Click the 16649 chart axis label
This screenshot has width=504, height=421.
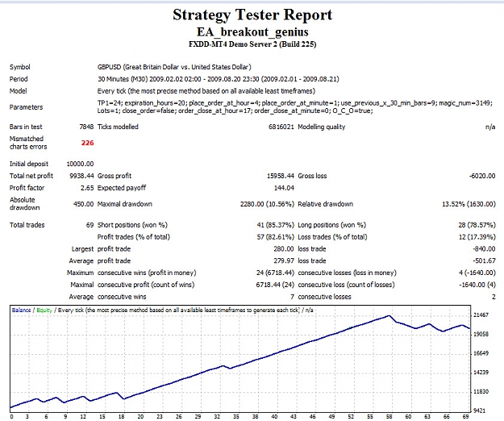pyautogui.click(x=481, y=353)
